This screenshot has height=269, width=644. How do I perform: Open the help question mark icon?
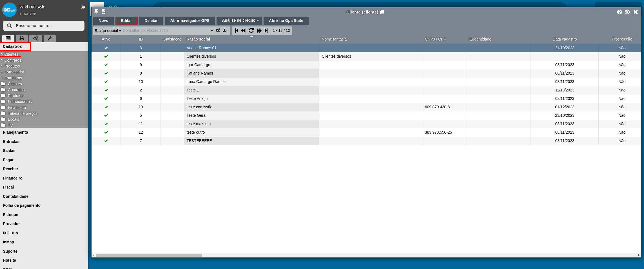pyautogui.click(x=620, y=12)
